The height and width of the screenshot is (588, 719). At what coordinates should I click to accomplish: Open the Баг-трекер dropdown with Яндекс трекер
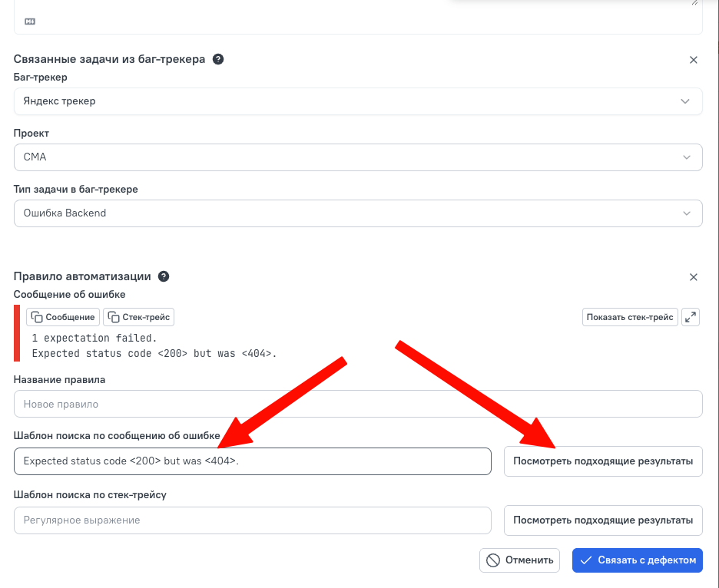358,101
